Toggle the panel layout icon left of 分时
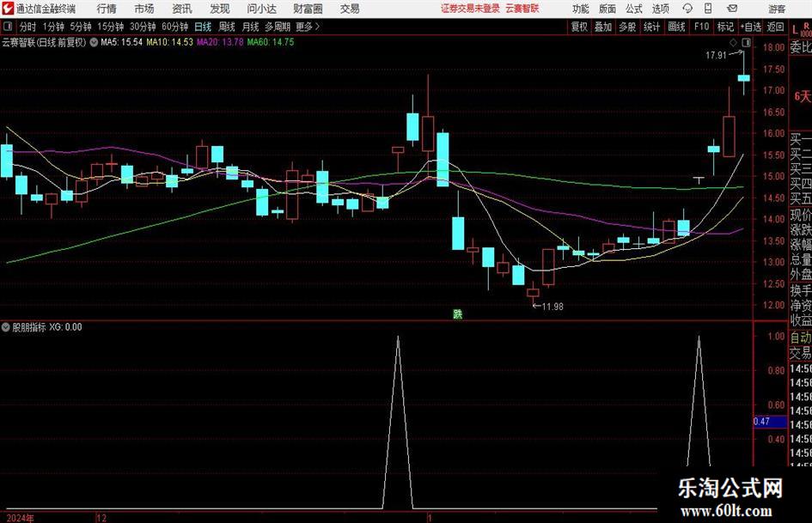The width and height of the screenshot is (812, 523). (7, 26)
